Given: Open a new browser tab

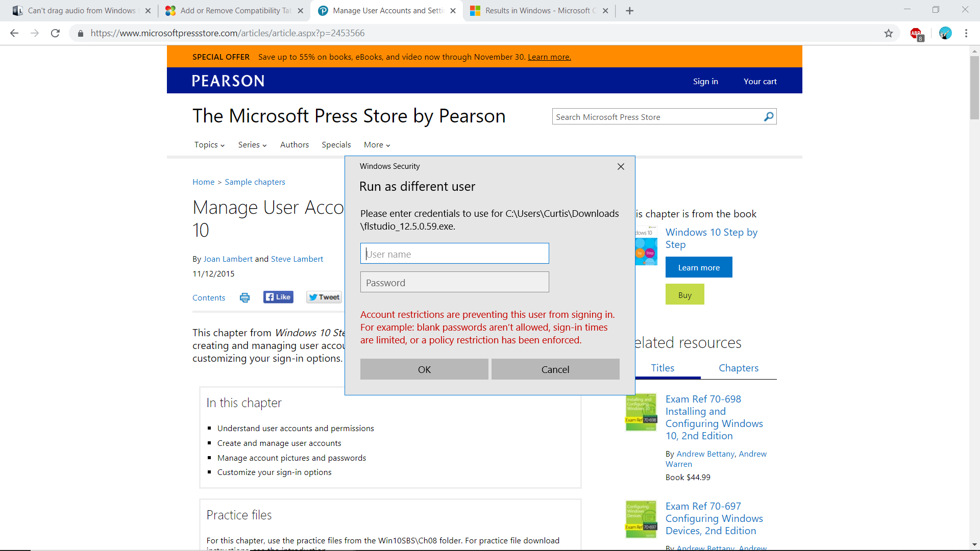Looking at the screenshot, I should (630, 11).
